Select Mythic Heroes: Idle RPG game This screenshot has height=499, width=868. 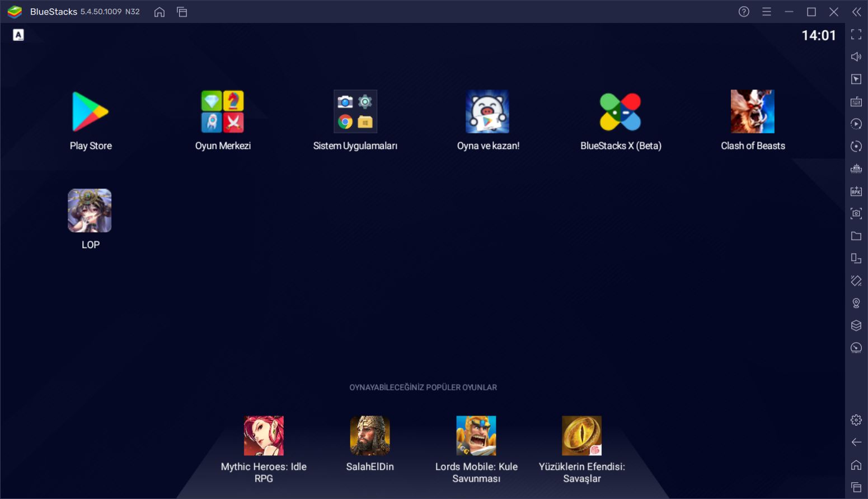click(x=264, y=436)
